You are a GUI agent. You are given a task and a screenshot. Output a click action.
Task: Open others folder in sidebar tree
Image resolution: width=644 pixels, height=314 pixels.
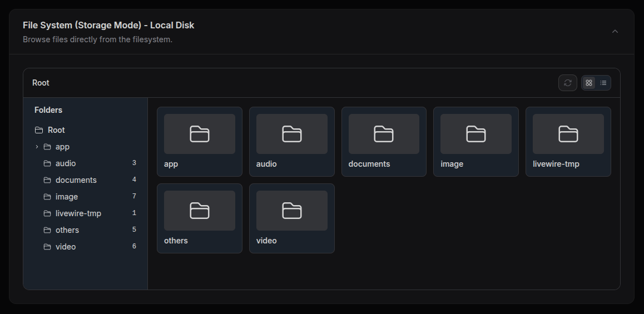(x=67, y=230)
